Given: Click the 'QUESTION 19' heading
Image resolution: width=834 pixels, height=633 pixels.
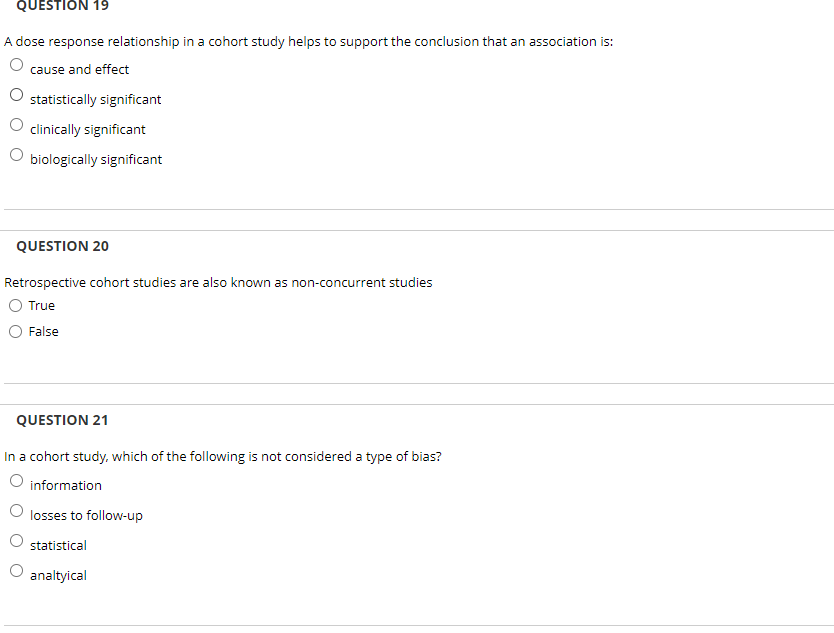Looking at the screenshot, I should click(62, 7).
